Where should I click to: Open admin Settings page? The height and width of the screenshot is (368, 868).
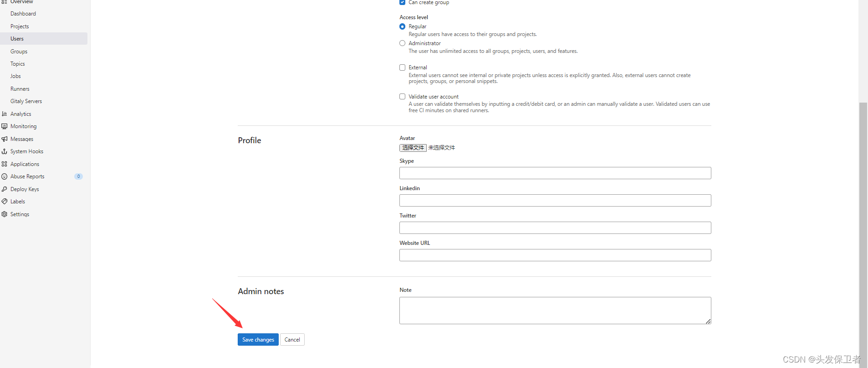point(44,214)
